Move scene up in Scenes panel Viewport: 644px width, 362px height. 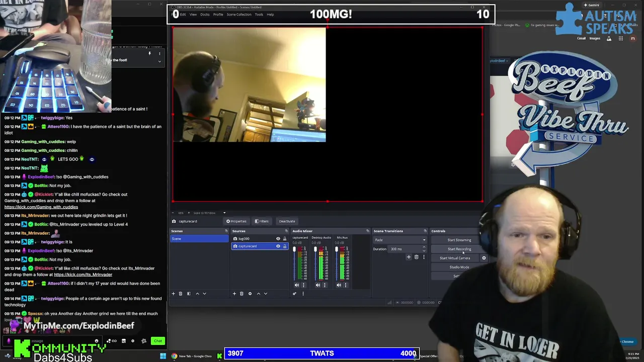click(197, 294)
